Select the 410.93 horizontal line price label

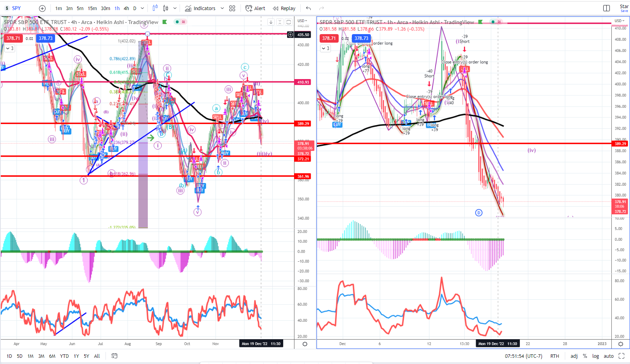tap(303, 82)
